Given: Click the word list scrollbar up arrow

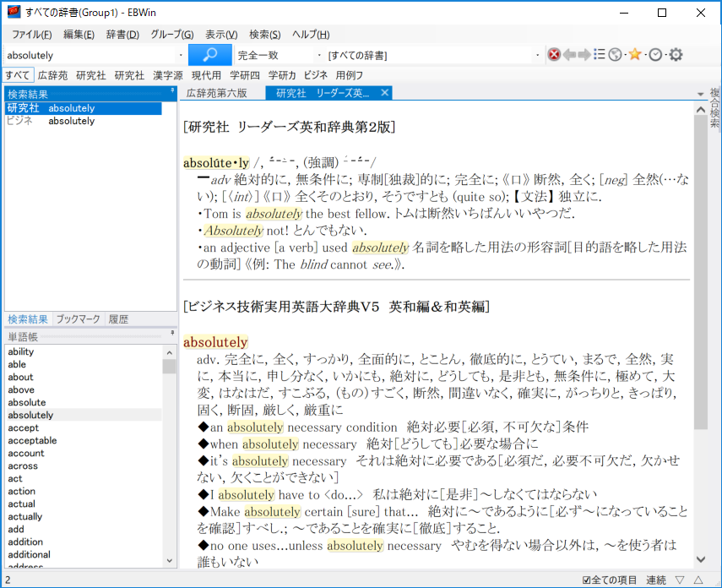Looking at the screenshot, I should (170, 352).
